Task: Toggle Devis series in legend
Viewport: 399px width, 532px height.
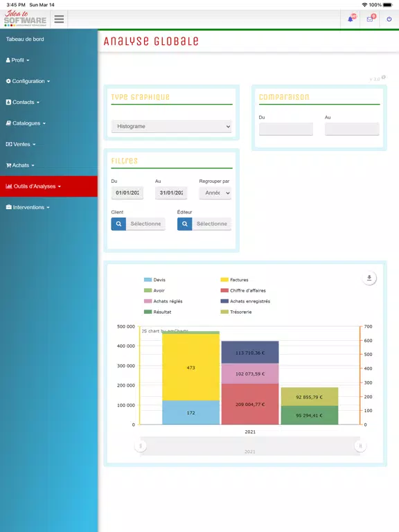Action: coord(154,280)
